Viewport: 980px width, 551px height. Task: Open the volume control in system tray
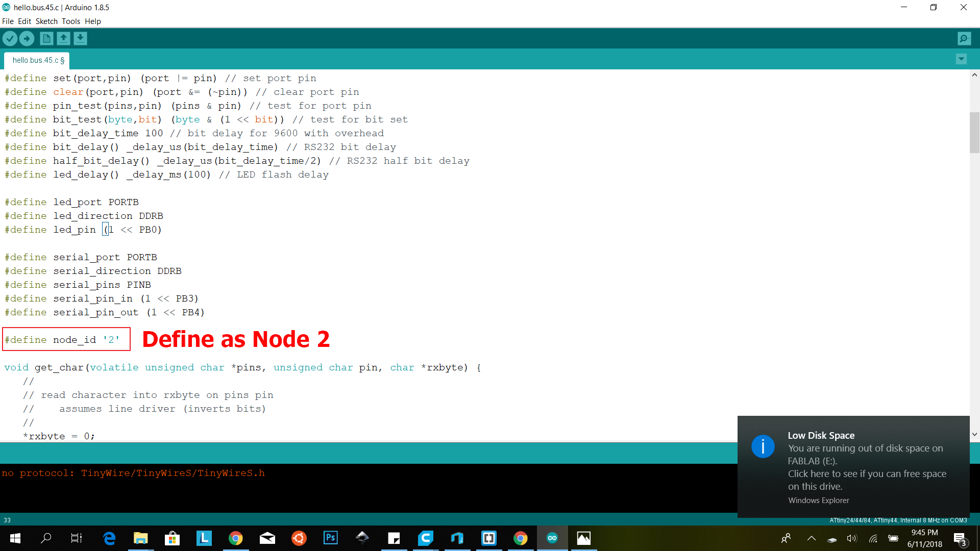[851, 538]
